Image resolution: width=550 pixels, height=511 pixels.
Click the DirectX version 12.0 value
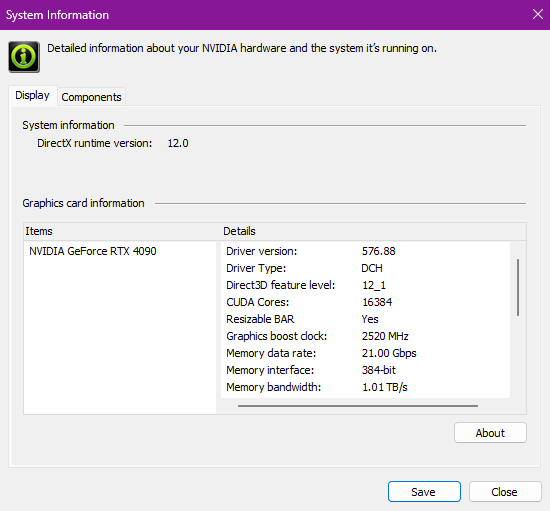coord(178,143)
